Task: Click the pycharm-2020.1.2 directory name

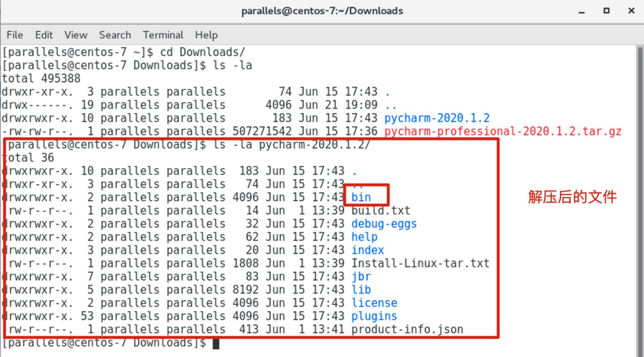Action: click(437, 118)
